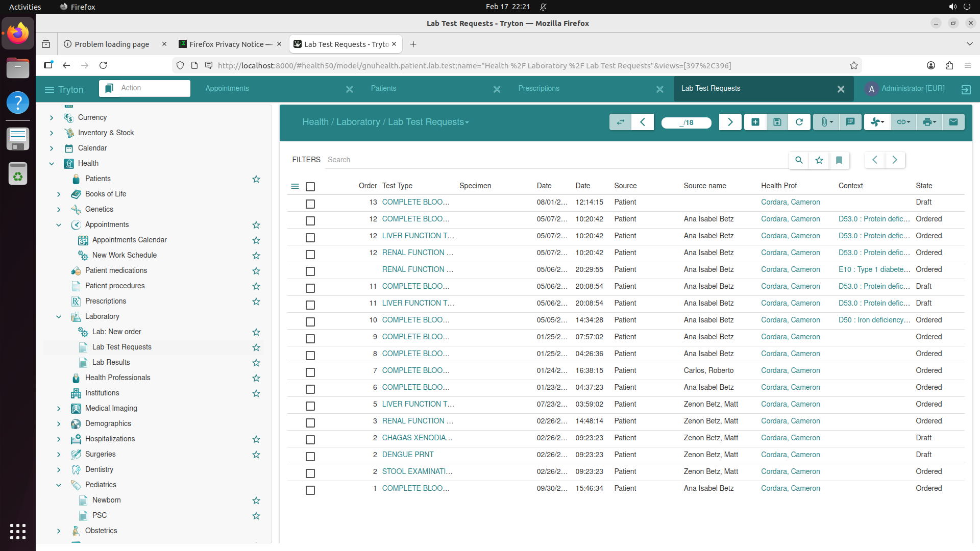The width and height of the screenshot is (980, 551).
Task: Click the switch view toolbar icon
Action: point(620,122)
